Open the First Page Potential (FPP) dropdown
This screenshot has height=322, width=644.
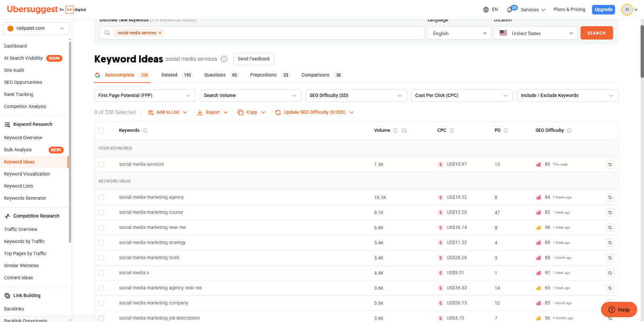145,96
